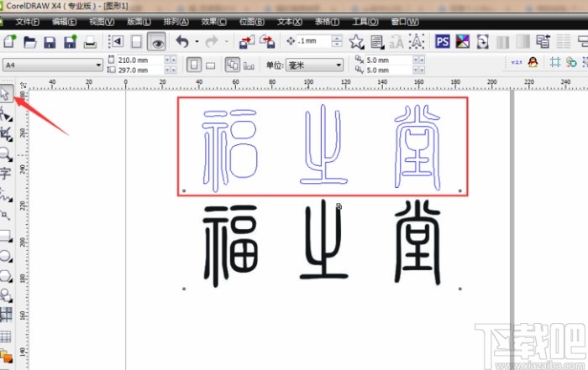Click the Undo arrow
The width and height of the screenshot is (588, 370).
pyautogui.click(x=182, y=41)
